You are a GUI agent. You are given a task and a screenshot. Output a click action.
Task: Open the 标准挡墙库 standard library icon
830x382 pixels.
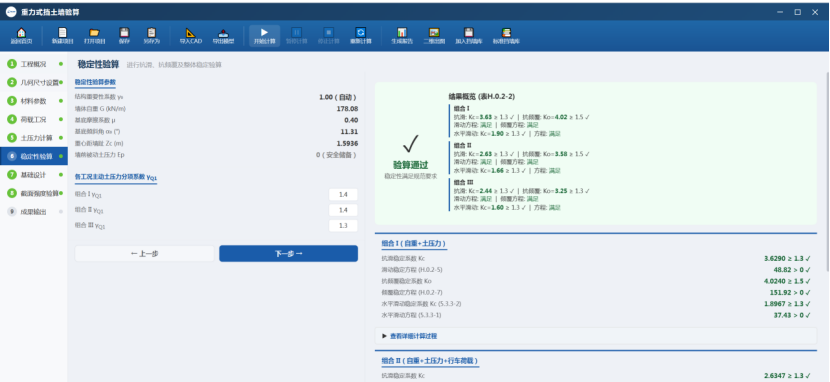pos(506,32)
